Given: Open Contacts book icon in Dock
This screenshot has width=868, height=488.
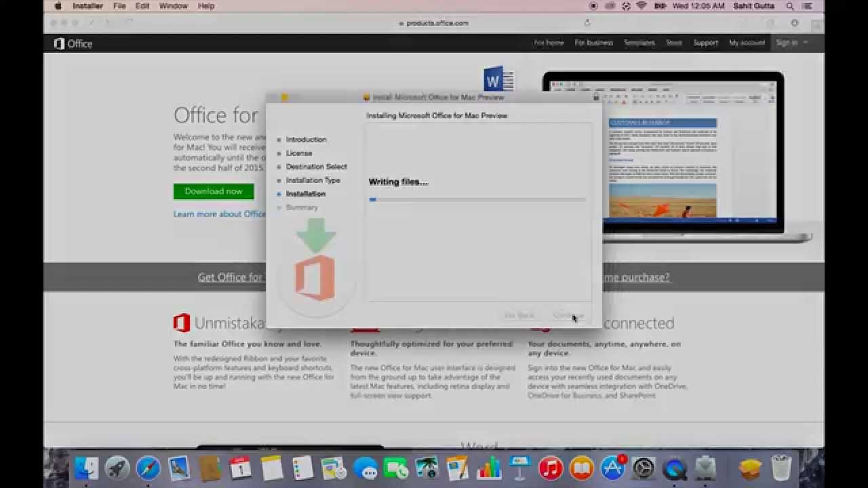Looking at the screenshot, I should [210, 468].
